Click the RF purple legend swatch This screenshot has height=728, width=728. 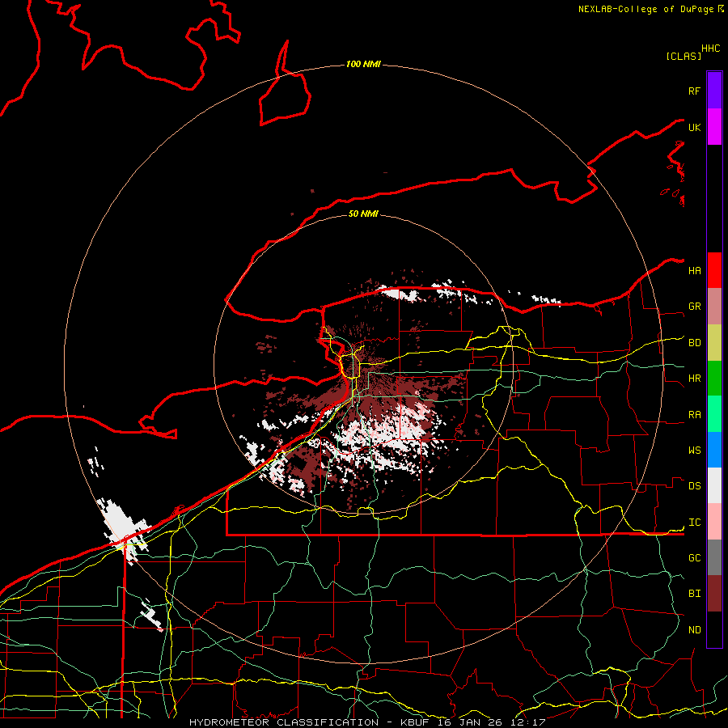point(714,91)
